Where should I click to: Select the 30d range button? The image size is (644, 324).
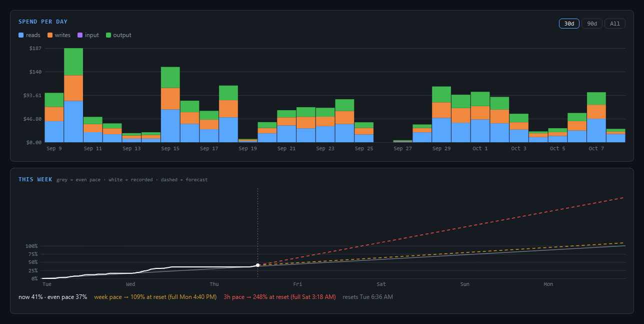569,24
